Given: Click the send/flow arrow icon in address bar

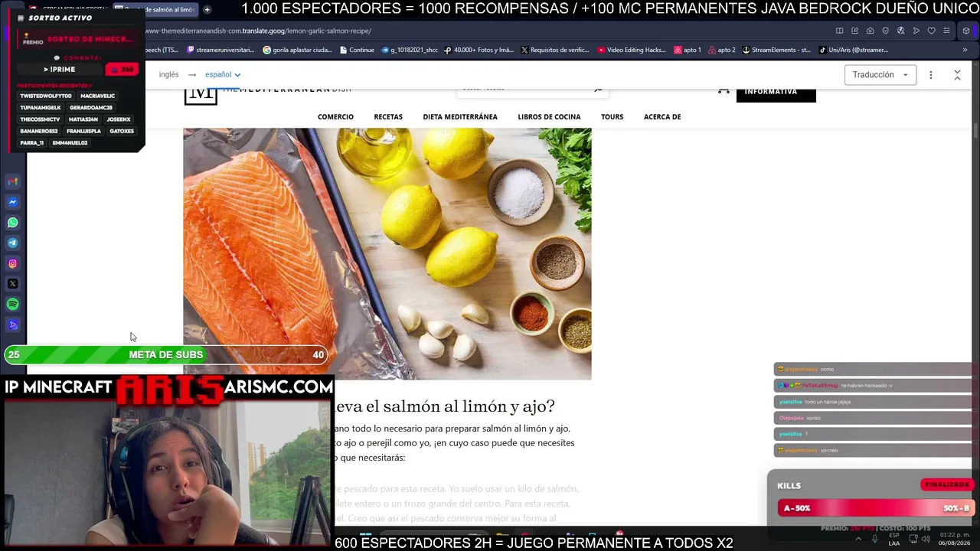Looking at the screenshot, I should click(916, 31).
